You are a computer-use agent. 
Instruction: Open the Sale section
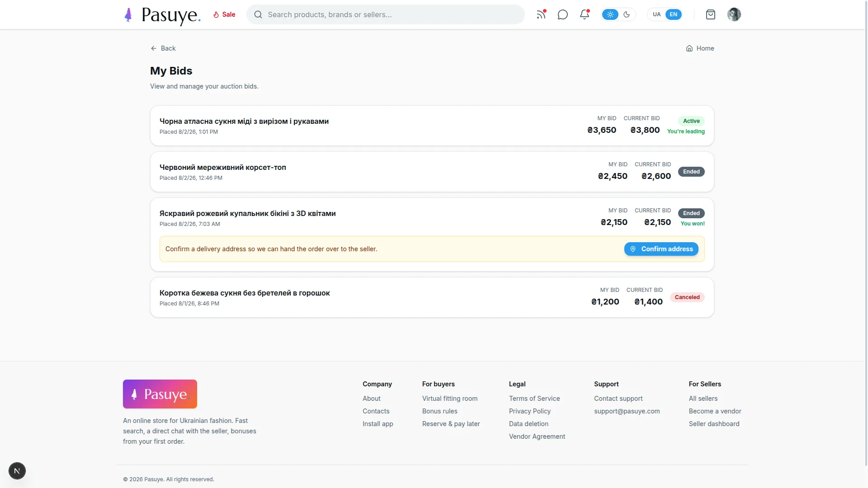coord(224,14)
